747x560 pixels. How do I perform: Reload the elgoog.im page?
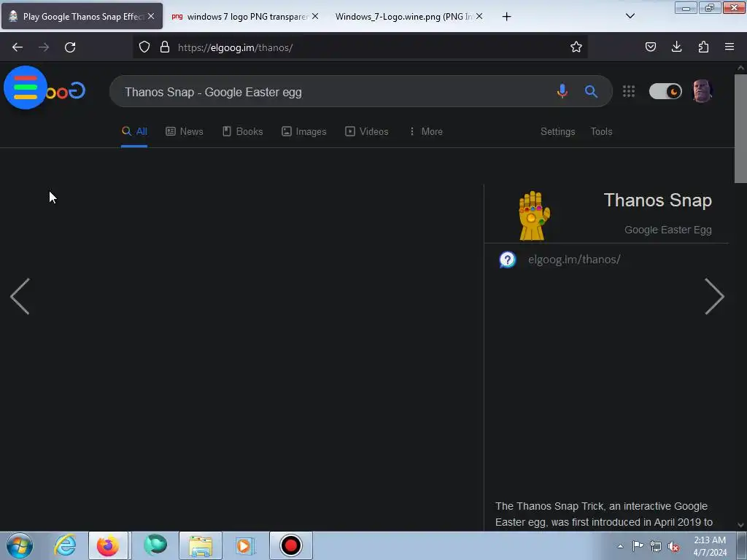tap(70, 47)
